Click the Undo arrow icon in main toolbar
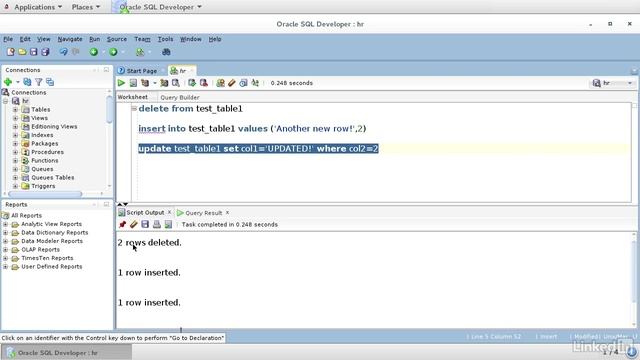The width and height of the screenshot is (640, 360). point(63,52)
